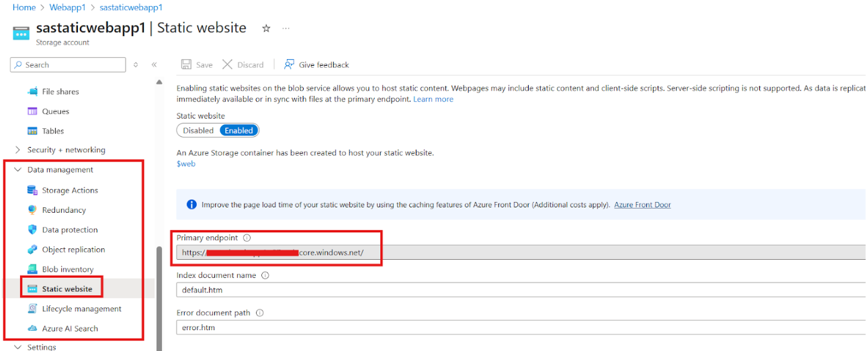Click the Give feedback button label
Screen dimensions: 868x351
click(324, 65)
